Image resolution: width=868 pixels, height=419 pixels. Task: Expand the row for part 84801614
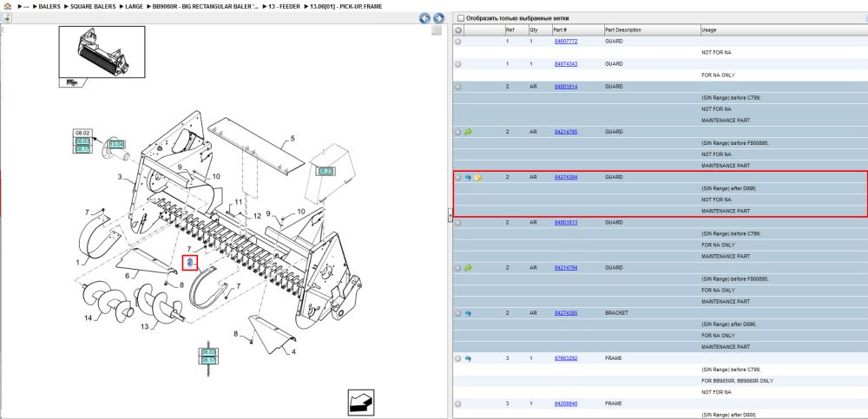pos(458,87)
